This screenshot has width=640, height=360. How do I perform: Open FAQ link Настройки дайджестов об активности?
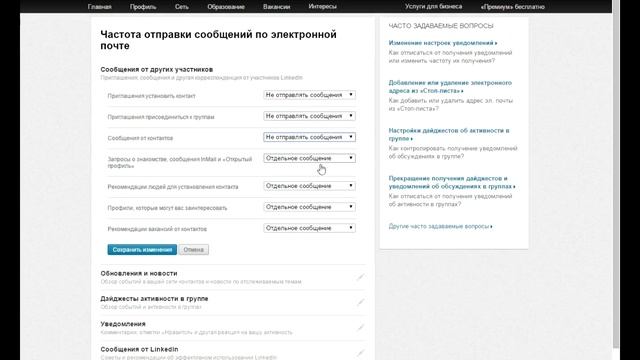(x=449, y=134)
